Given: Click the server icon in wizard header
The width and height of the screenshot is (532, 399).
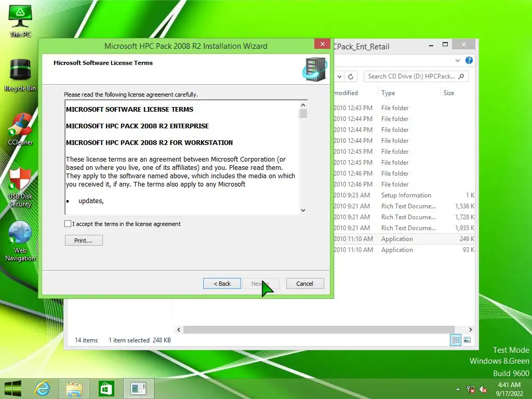Looking at the screenshot, I should pyautogui.click(x=314, y=69).
